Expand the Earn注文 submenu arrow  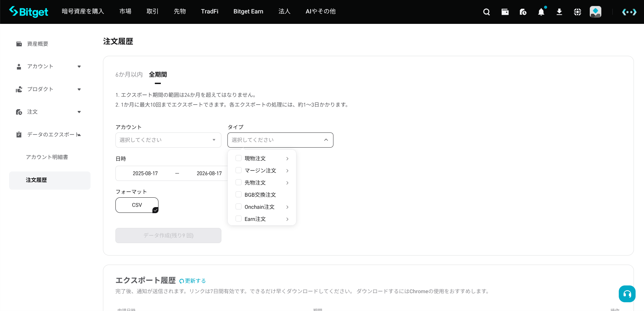click(287, 219)
